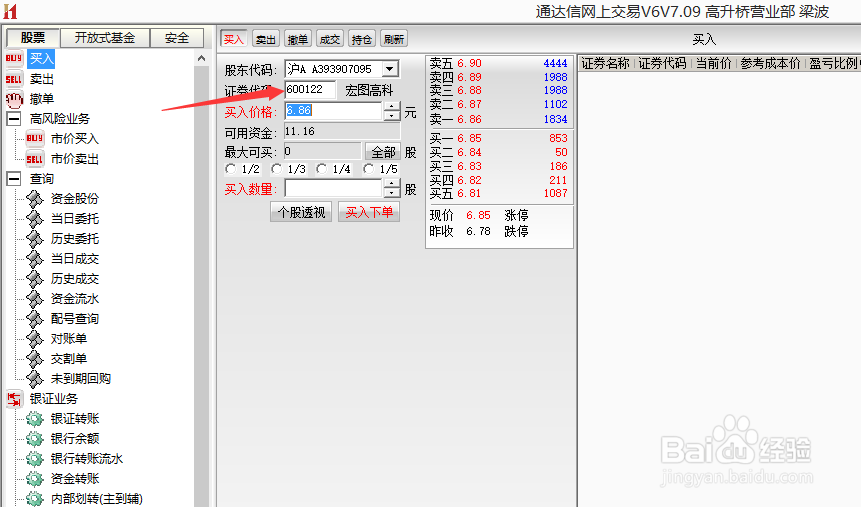Viewport: 861px width, 507px height.
Task: Switch to the 安全 tab
Action: pyautogui.click(x=177, y=38)
